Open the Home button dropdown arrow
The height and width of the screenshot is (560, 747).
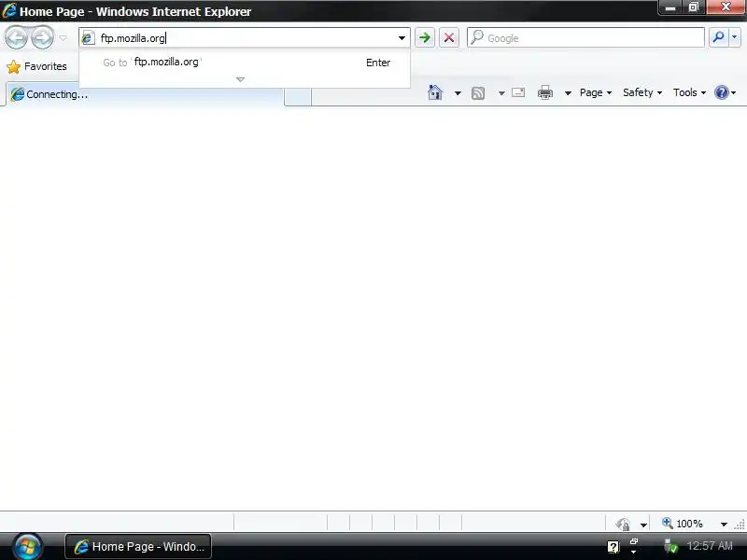[458, 92]
